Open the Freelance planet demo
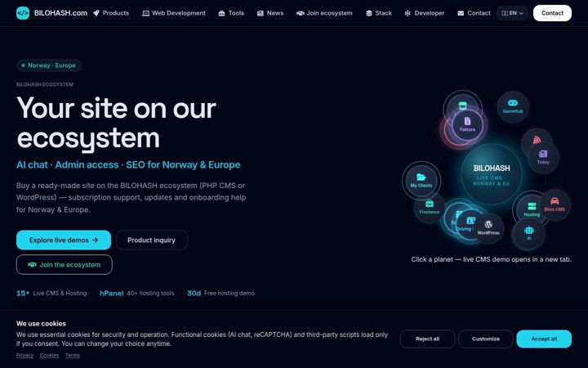 point(430,207)
